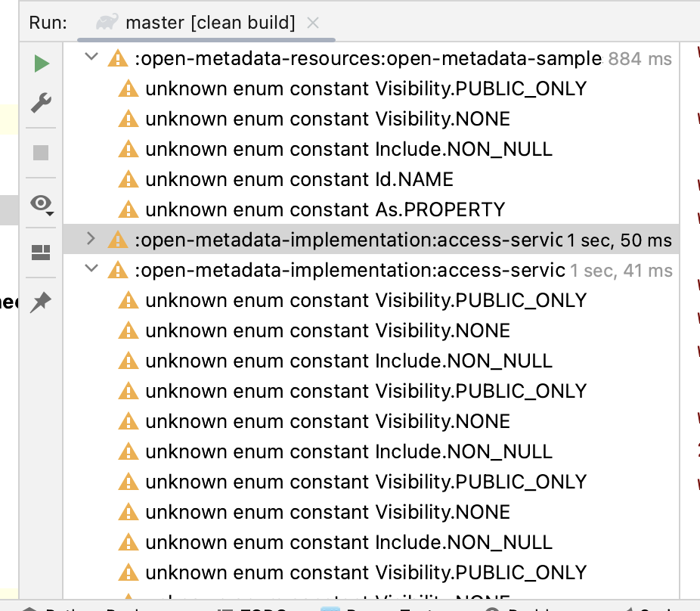The width and height of the screenshot is (700, 611).
Task: Collapse the open-metadata-sample warnings list
Action: (x=91, y=57)
